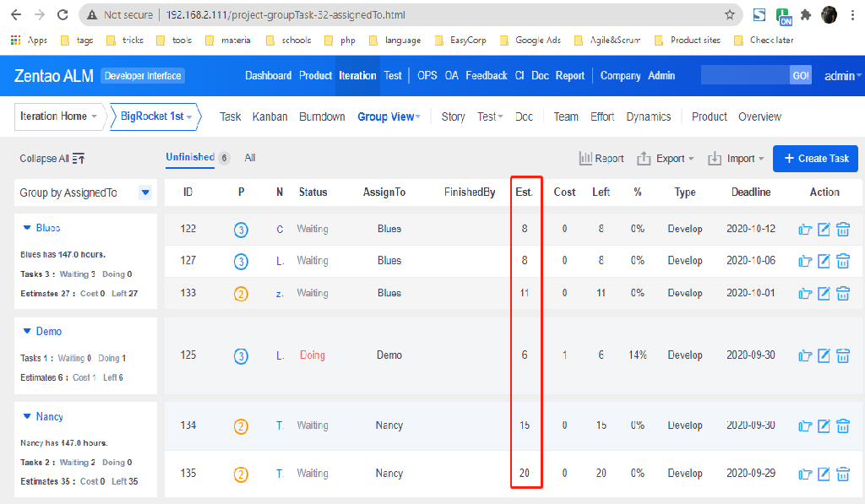Collapse the Blues group
Viewport: 865px width, 504px height.
(27, 228)
